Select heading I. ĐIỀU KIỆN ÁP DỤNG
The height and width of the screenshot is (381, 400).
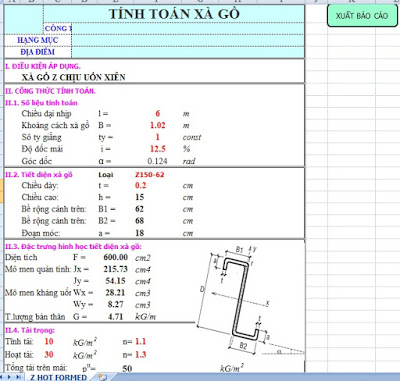pos(43,66)
